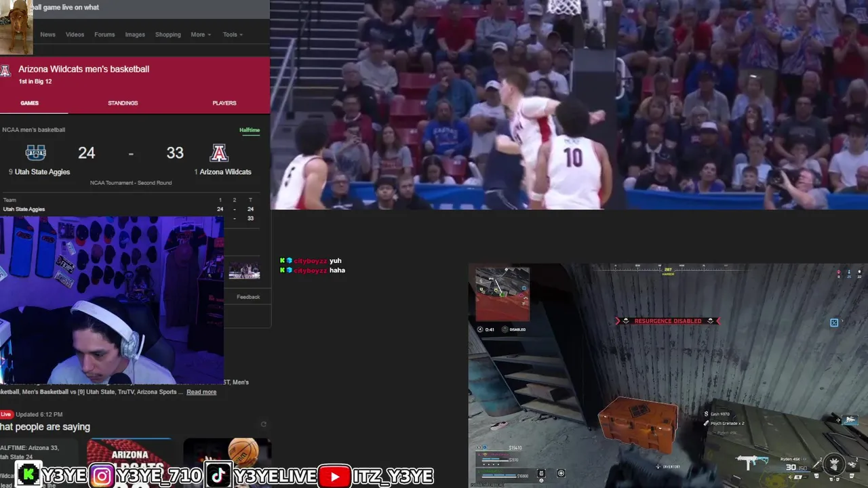Click the plus self-revive icon in game HUD
Screen dimensions: 868x488
click(561, 473)
